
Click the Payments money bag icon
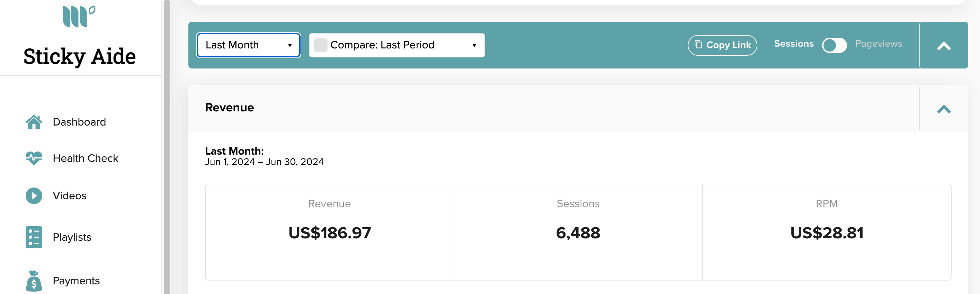pos(34,281)
